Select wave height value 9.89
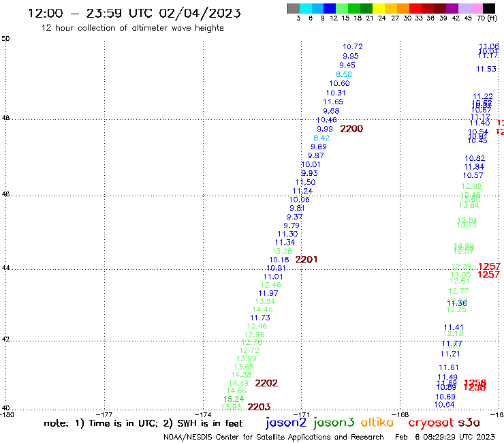This screenshot has height=443, width=504. (319, 147)
